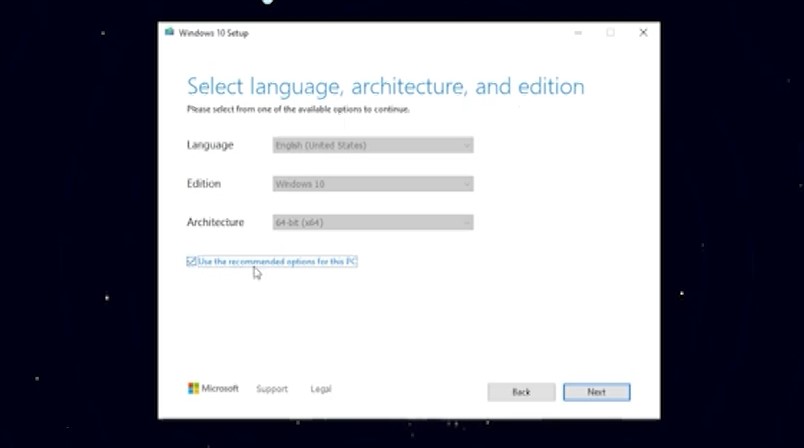Click the Language label
The image size is (804, 448).
(210, 145)
